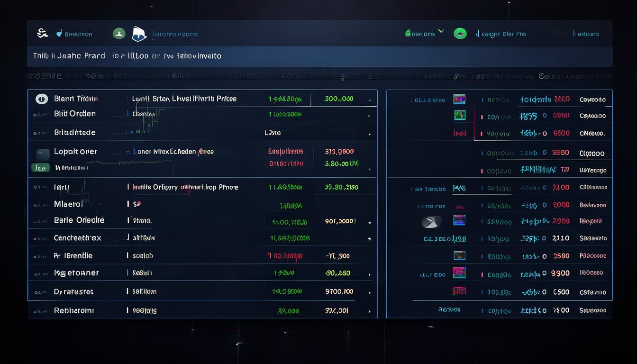The image size is (637, 364).
Task: Click the red-pink swatch in the 9300 row
Action: tap(459, 273)
